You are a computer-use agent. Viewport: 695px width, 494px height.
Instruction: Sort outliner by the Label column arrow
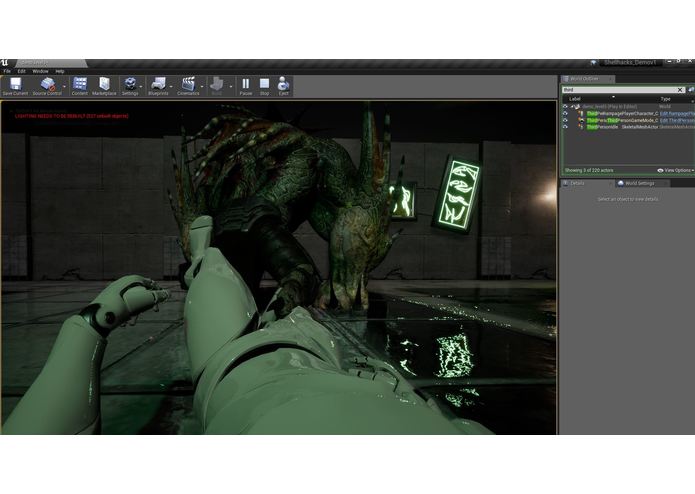coord(613,97)
